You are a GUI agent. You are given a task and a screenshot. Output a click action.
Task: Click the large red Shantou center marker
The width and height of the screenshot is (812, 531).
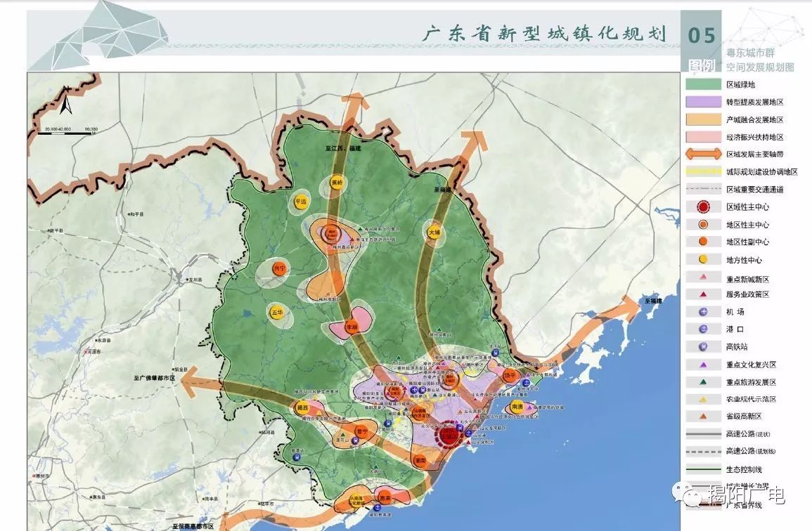pos(449,433)
